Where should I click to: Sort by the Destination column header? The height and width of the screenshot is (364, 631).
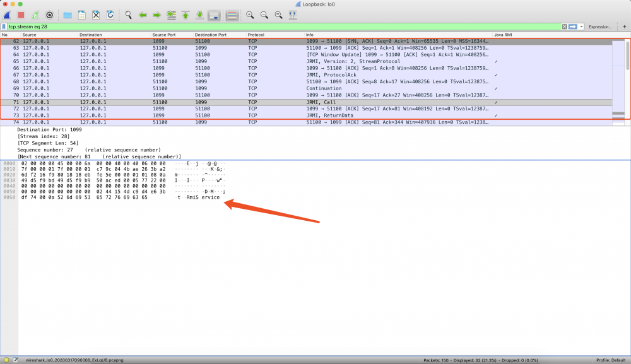tap(114, 35)
